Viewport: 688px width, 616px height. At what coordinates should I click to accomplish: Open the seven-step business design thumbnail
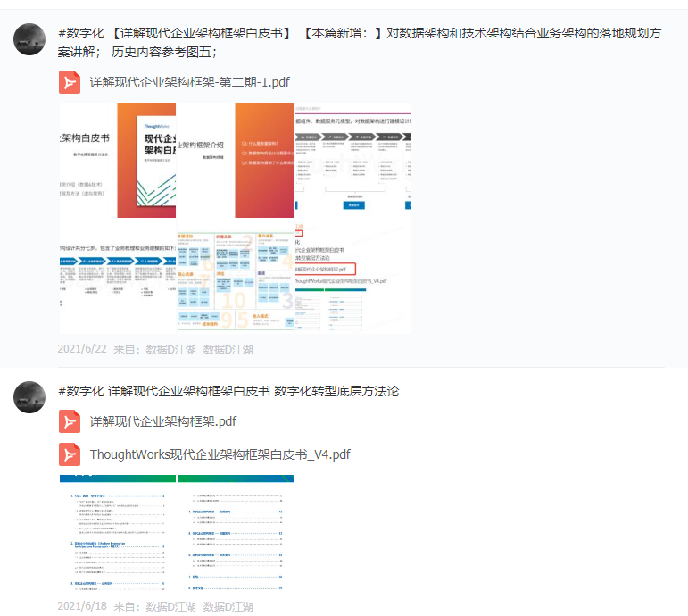pos(118,276)
